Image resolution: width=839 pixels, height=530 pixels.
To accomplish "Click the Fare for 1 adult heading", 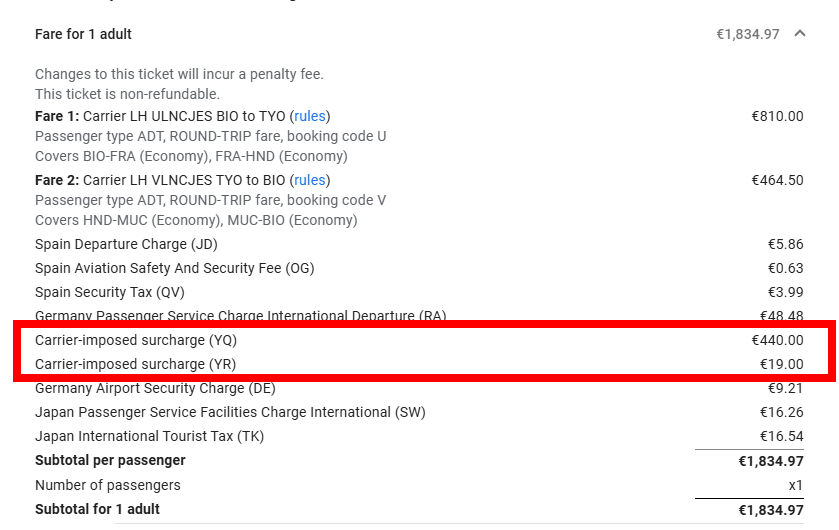I will tap(83, 34).
